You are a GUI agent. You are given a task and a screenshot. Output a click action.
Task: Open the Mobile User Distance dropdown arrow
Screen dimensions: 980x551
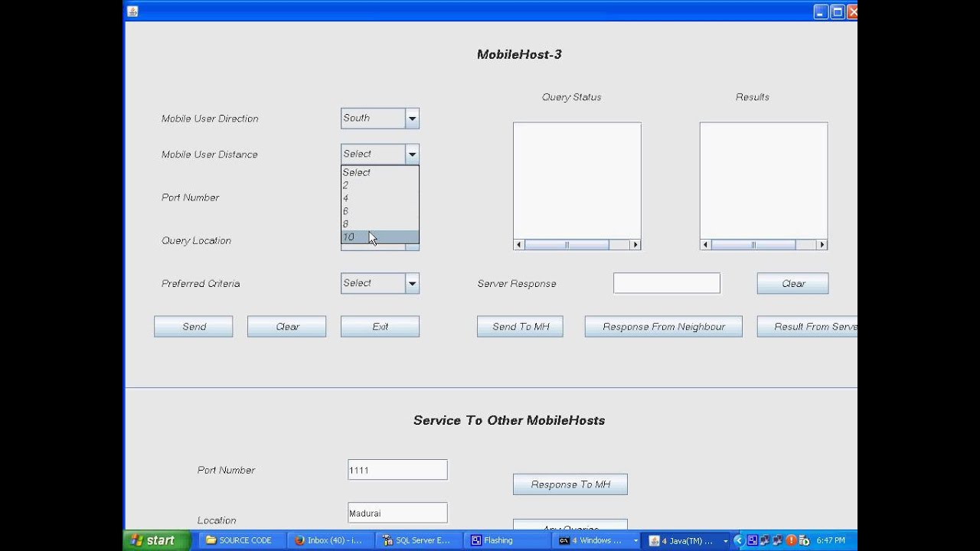click(x=412, y=154)
